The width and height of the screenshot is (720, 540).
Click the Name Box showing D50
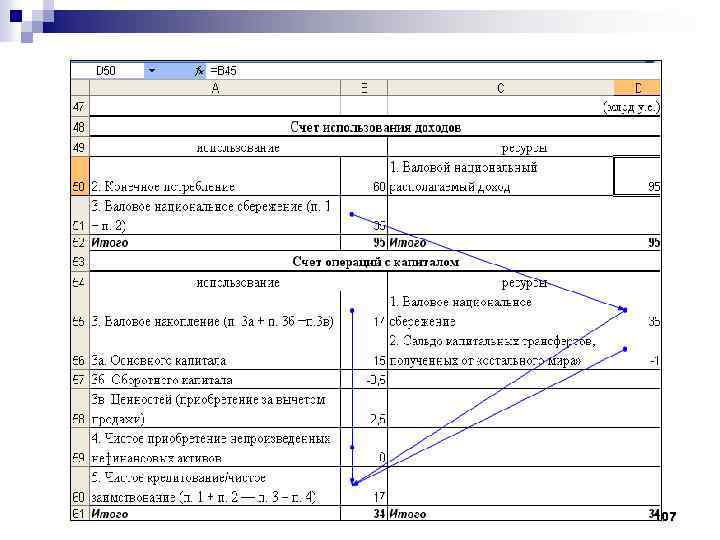pyautogui.click(x=107, y=70)
